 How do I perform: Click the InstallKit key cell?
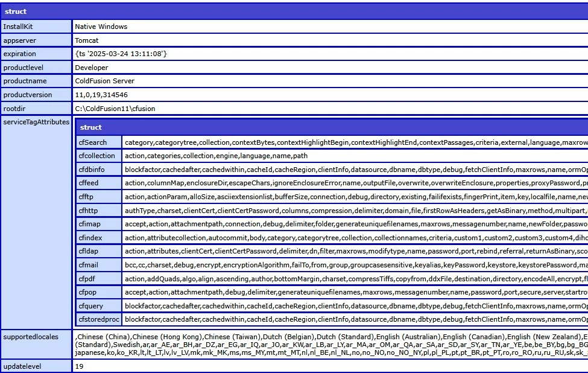[x=36, y=27]
